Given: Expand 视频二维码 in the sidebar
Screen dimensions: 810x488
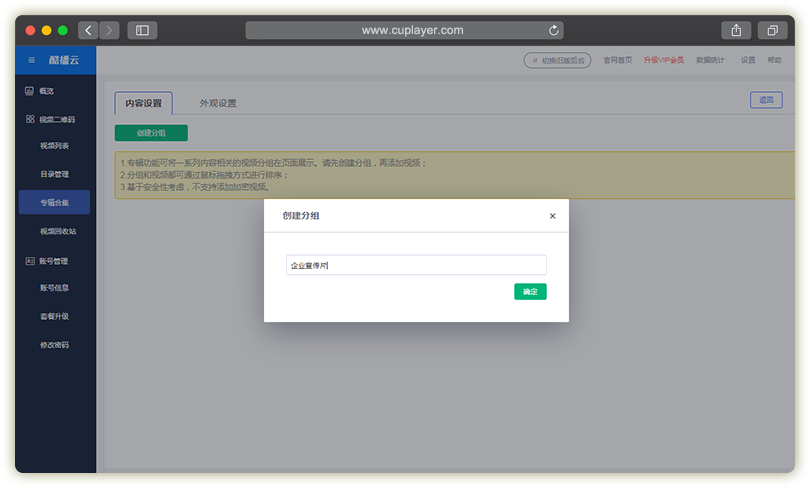Looking at the screenshot, I should tap(57, 119).
